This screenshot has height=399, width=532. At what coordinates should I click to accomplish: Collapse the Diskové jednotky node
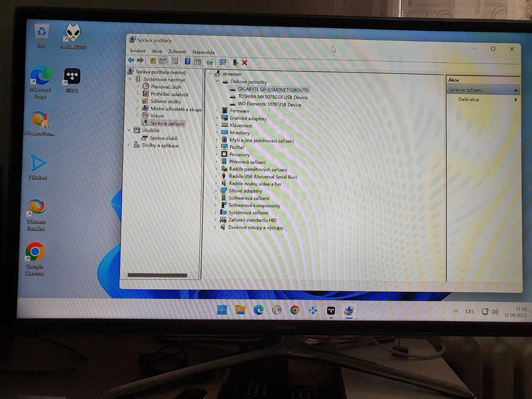coord(217,81)
